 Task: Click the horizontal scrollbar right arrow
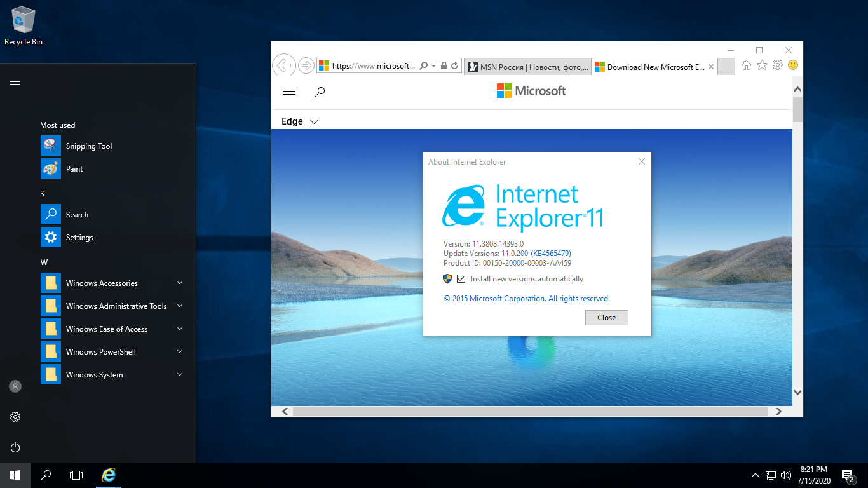[779, 412]
